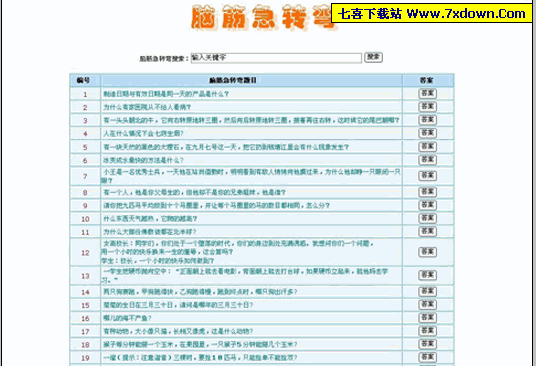Reveal the answer for riddle 12
Viewport: 536px width, 366px height.
[x=427, y=252]
